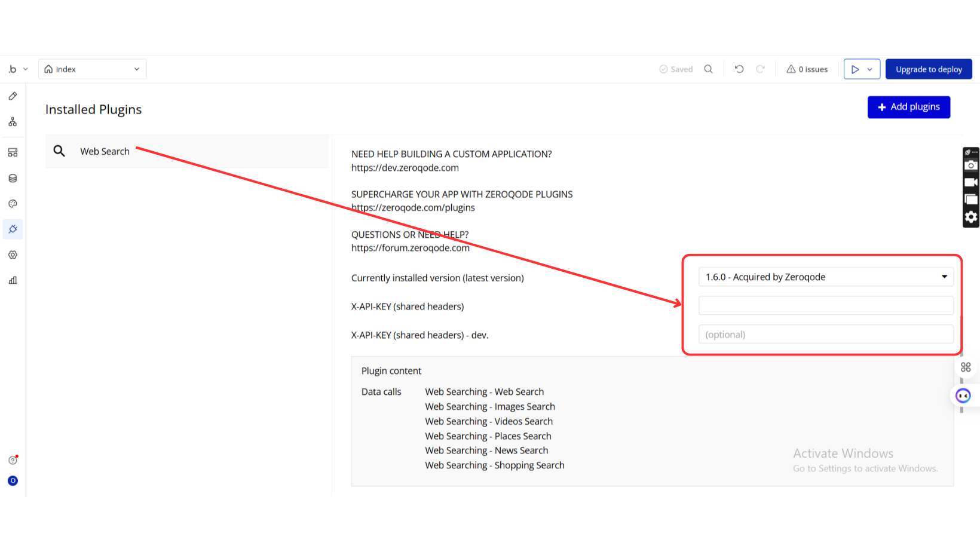Click the search magnifier in top bar

pos(709,69)
